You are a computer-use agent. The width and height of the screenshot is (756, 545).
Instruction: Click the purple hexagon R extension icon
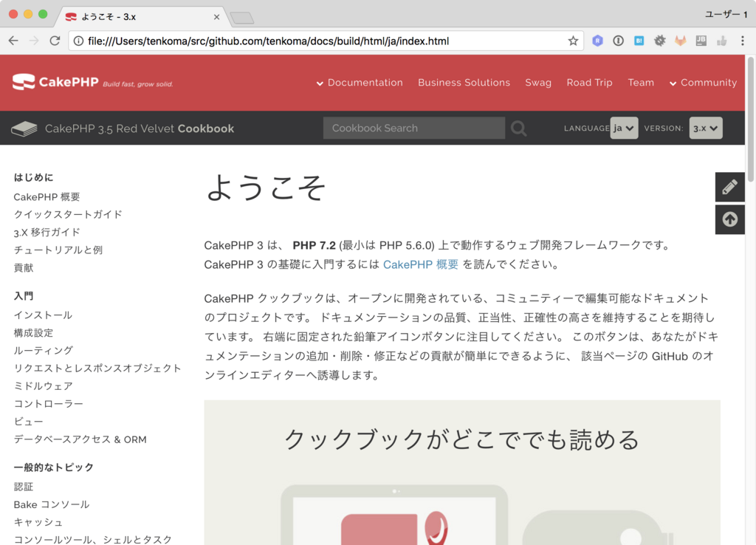point(597,41)
